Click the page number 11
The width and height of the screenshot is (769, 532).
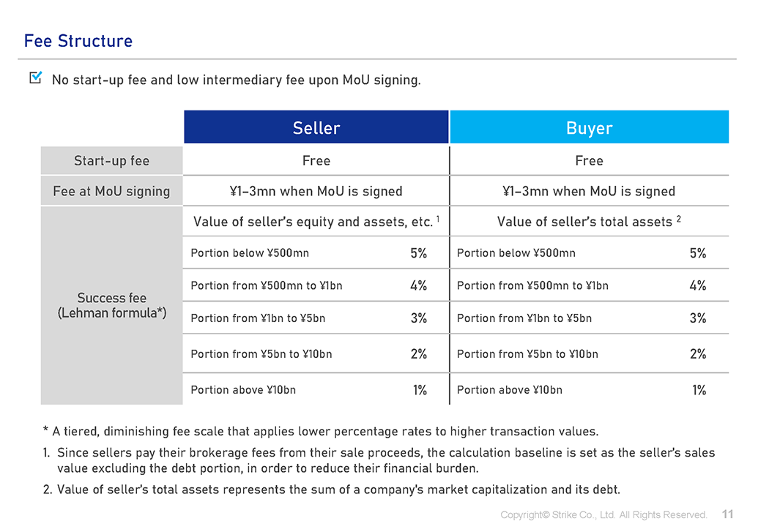point(727,514)
